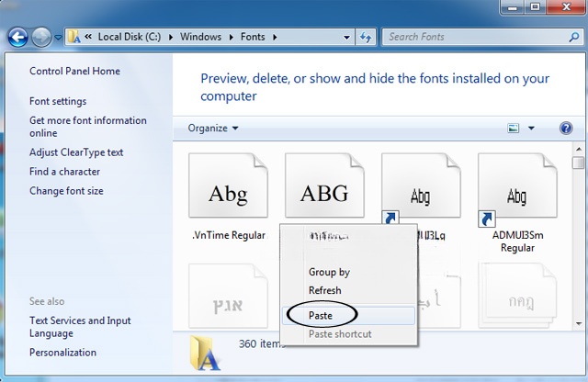Select the ADMUI3Sm Regular font thumbnail
588x382 pixels.
[517, 185]
